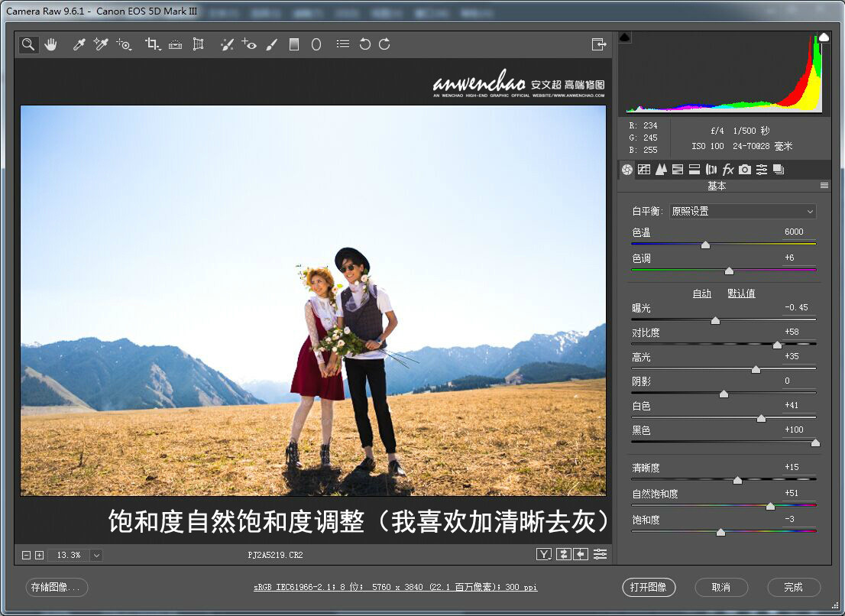Viewport: 845px width, 616px height.
Task: Toggle current panel settings vs defaults
Action: [x=600, y=554]
